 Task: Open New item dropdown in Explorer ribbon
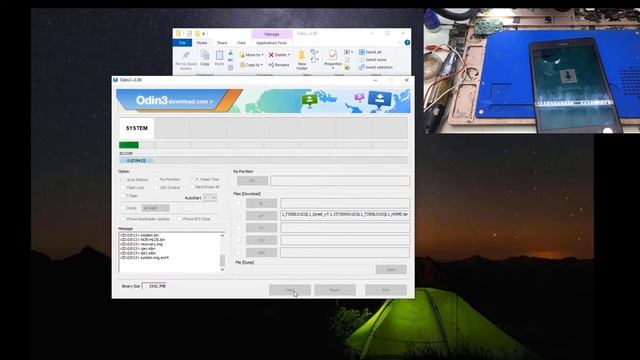tap(314, 52)
